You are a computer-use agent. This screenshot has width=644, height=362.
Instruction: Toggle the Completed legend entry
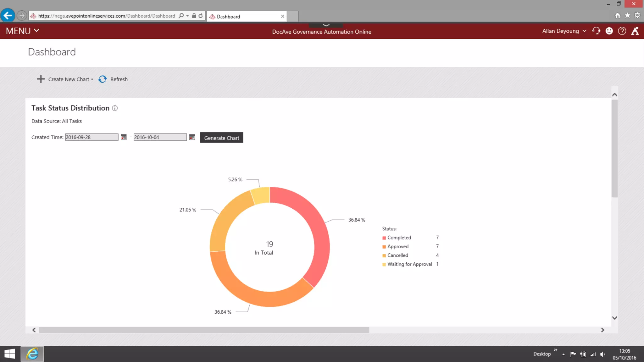[x=399, y=238]
